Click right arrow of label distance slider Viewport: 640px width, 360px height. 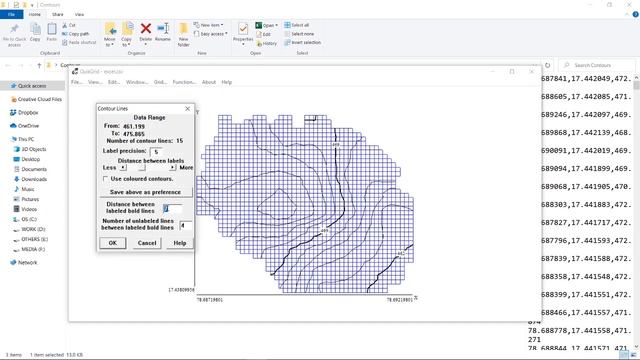click(173, 167)
